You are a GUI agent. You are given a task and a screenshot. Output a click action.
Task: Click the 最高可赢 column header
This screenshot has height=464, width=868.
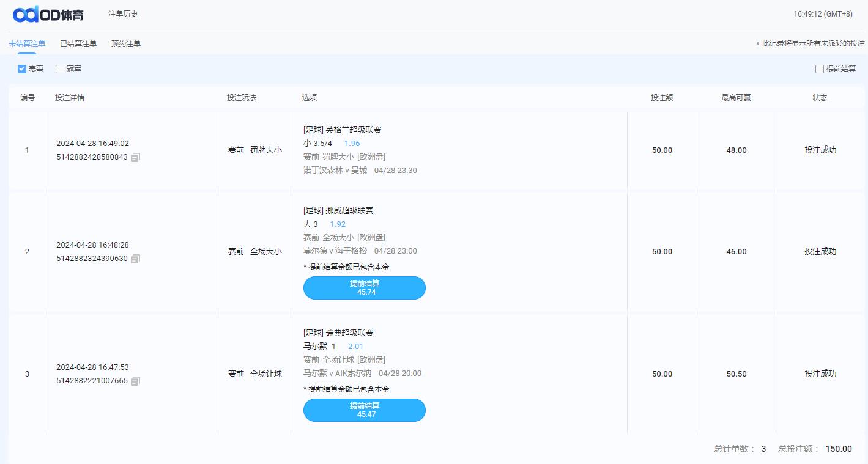pyautogui.click(x=736, y=98)
